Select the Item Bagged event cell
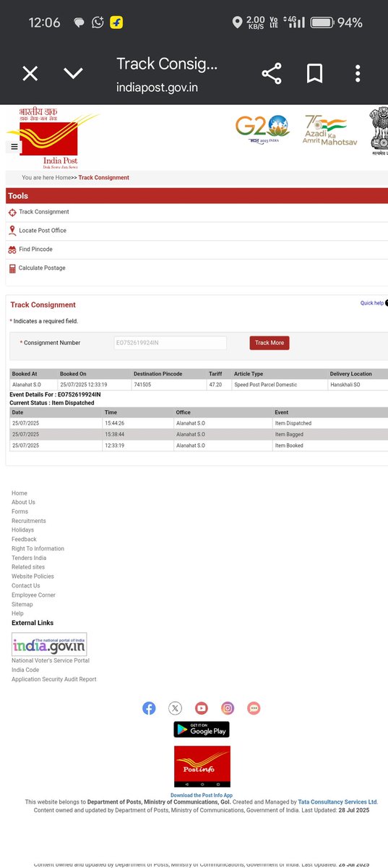This screenshot has height=868, width=388. click(330, 435)
